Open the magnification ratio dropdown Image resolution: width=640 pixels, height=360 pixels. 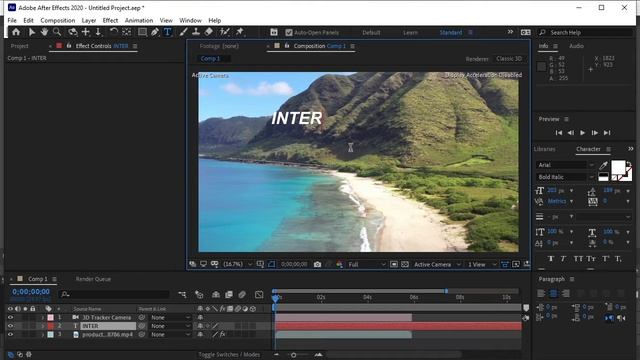coord(238,264)
